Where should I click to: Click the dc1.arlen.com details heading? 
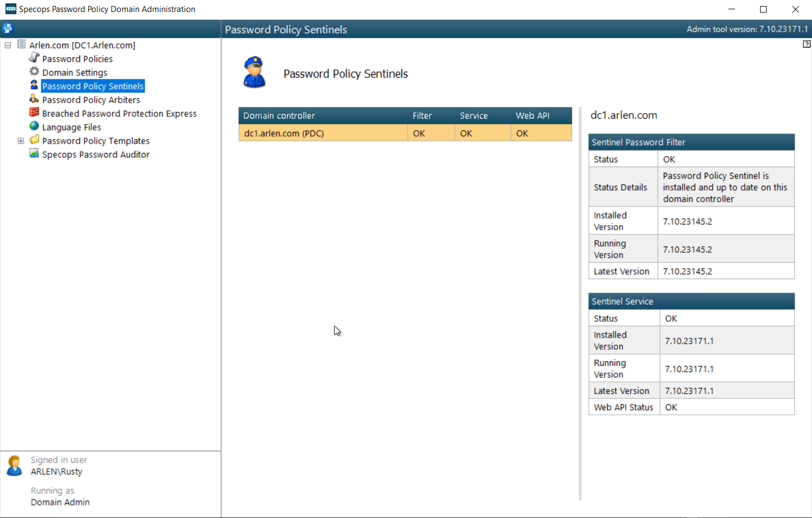click(624, 115)
